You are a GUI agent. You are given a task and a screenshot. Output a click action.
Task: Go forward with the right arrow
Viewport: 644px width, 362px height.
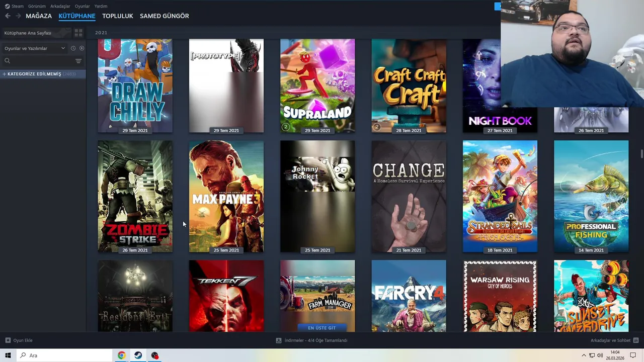[x=18, y=16]
